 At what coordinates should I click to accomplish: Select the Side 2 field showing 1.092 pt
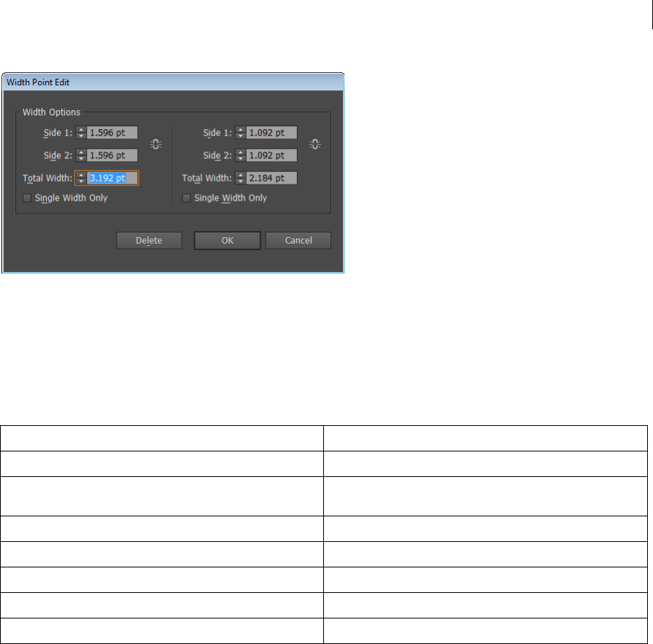(271, 155)
